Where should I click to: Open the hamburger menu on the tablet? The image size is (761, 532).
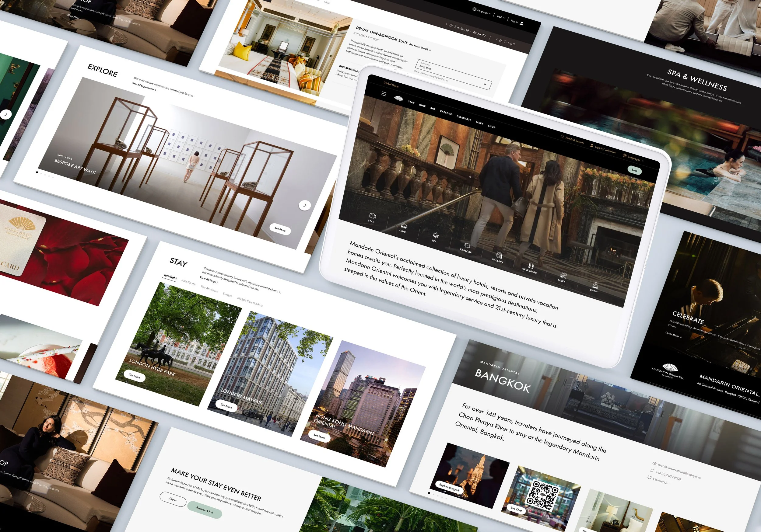click(384, 94)
